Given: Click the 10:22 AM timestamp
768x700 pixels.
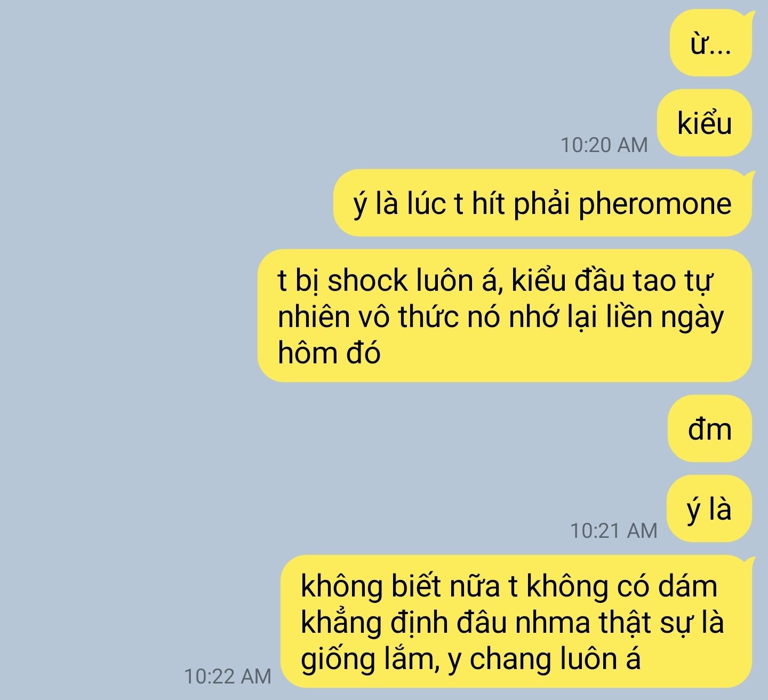Looking at the screenshot, I should click(228, 676).
